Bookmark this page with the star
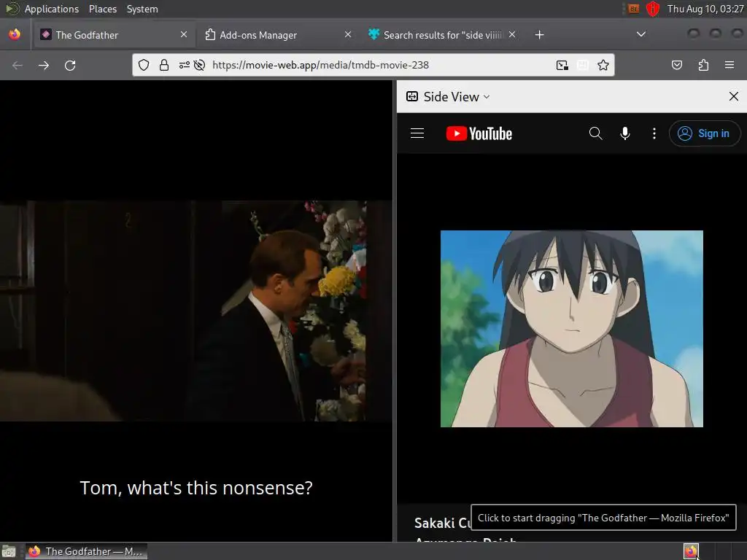The width and height of the screenshot is (747, 560). pyautogui.click(x=603, y=65)
